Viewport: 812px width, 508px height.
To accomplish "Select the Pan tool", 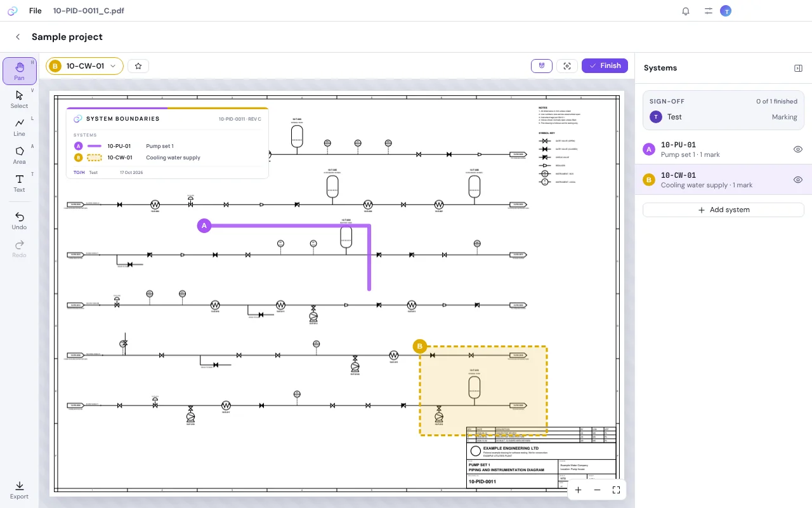I will tap(20, 71).
